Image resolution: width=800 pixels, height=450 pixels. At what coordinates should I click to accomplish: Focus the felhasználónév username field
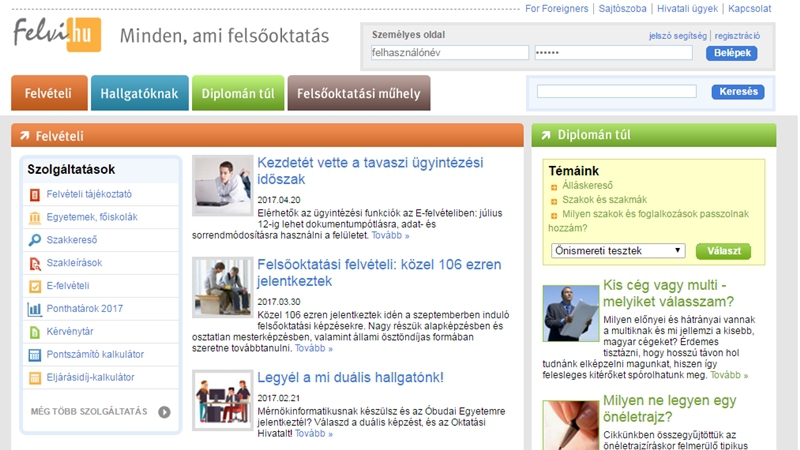point(448,53)
